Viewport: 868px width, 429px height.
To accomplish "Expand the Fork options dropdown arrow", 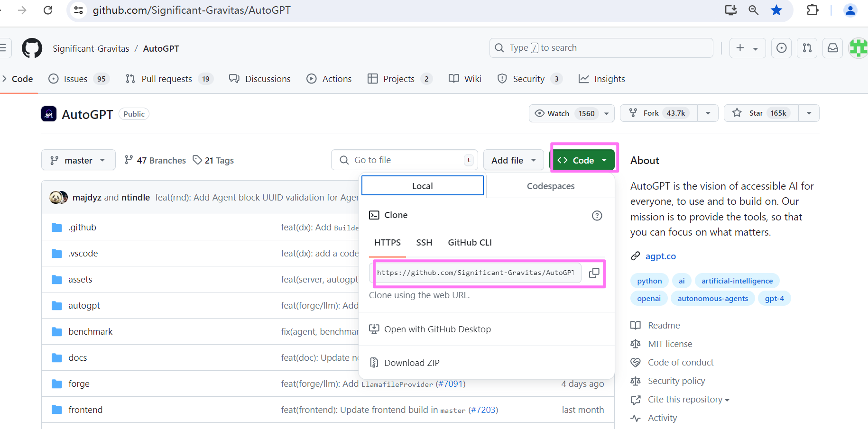I will pos(708,113).
